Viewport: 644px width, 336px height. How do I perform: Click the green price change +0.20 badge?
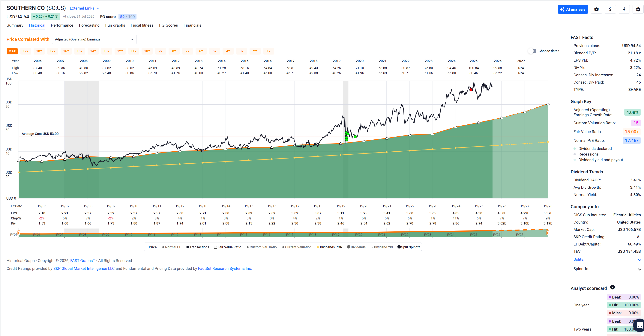point(46,16)
